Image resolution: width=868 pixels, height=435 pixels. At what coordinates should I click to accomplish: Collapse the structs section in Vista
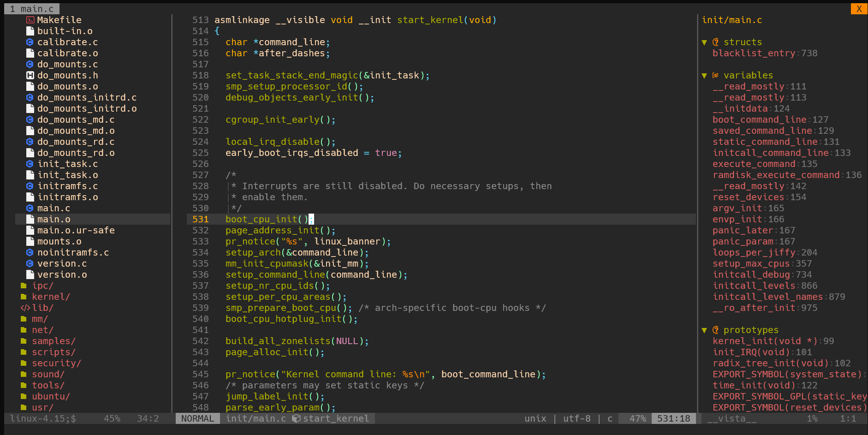click(704, 42)
